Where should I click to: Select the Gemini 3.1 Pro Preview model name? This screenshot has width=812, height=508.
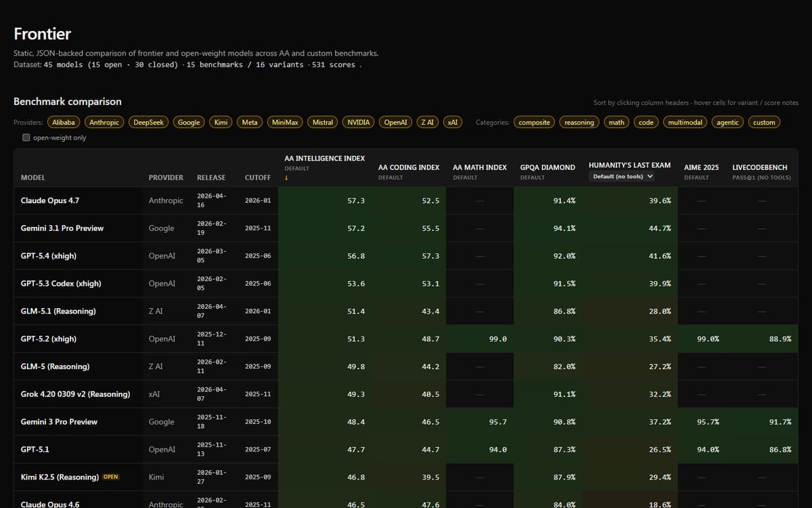pos(62,228)
